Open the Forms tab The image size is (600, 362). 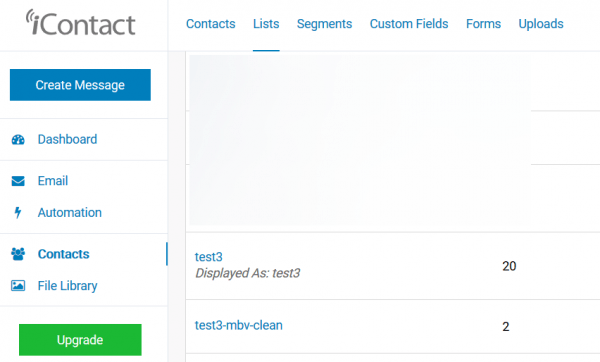click(x=483, y=24)
